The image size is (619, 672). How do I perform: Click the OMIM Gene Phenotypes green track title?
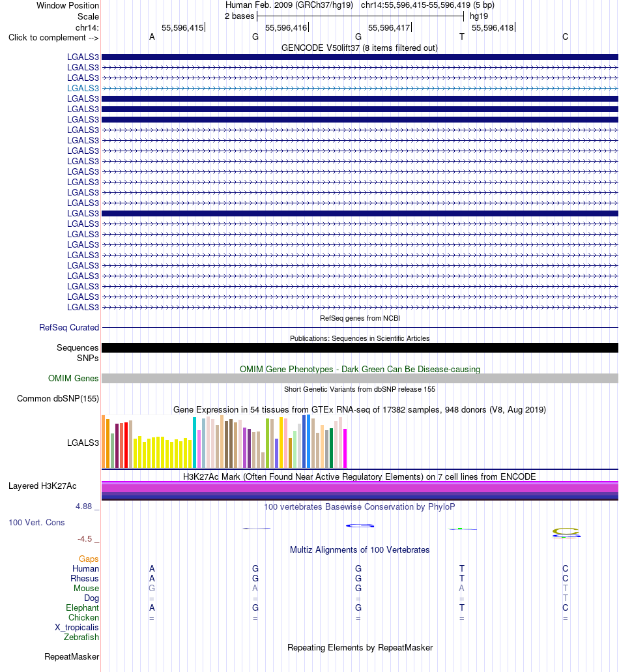pyautogui.click(x=360, y=370)
